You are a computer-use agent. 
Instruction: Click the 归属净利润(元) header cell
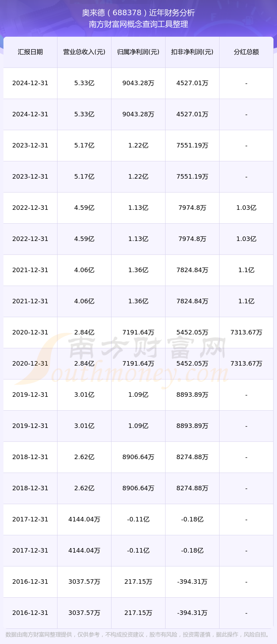138,52
